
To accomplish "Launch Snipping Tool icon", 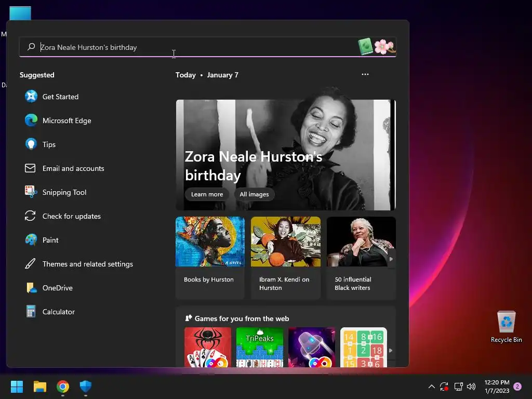I will tap(31, 192).
